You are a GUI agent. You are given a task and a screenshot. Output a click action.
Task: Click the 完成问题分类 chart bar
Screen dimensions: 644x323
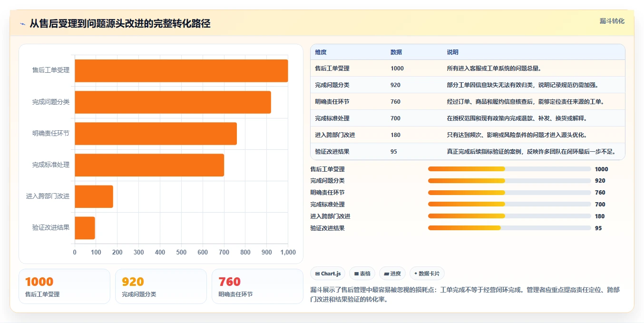click(173, 102)
